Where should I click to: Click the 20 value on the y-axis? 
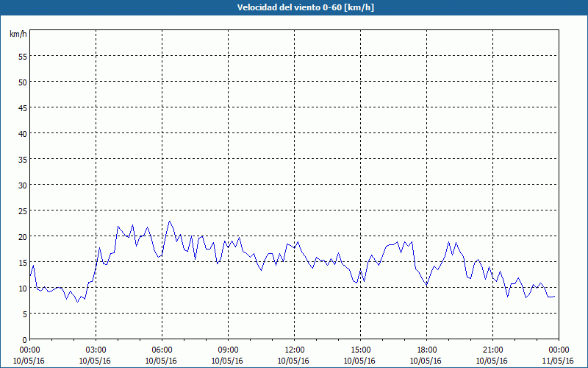click(23, 236)
